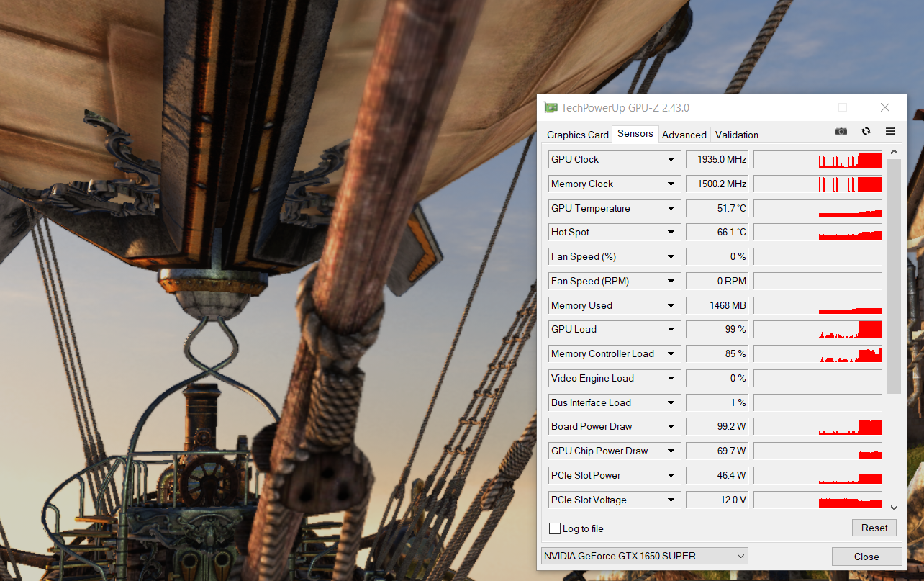Expand the Memory Controller Load dropdown
This screenshot has height=581, width=924.
pos(671,353)
